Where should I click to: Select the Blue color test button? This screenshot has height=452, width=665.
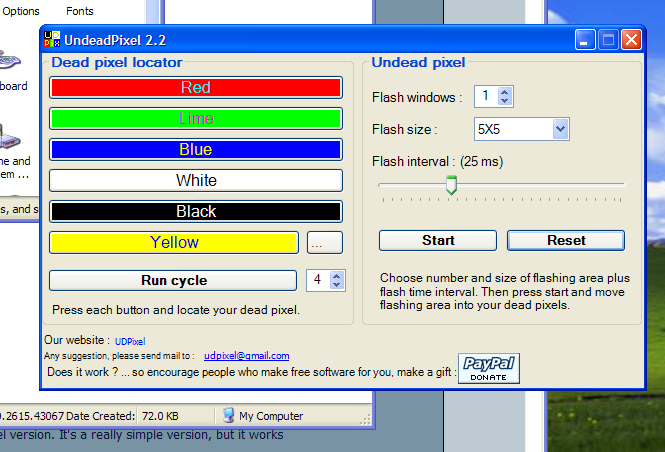click(x=196, y=150)
